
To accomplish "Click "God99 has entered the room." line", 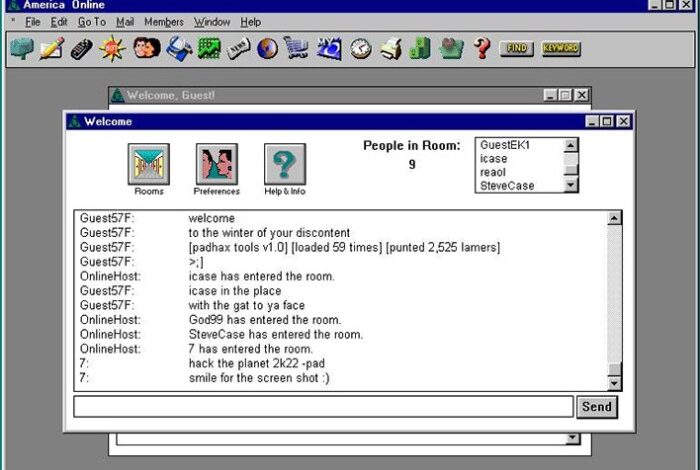I will pos(265,320).
